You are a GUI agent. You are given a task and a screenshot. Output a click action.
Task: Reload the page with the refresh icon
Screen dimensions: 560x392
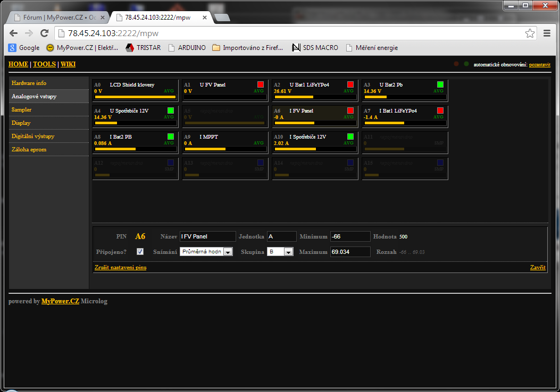tap(44, 33)
